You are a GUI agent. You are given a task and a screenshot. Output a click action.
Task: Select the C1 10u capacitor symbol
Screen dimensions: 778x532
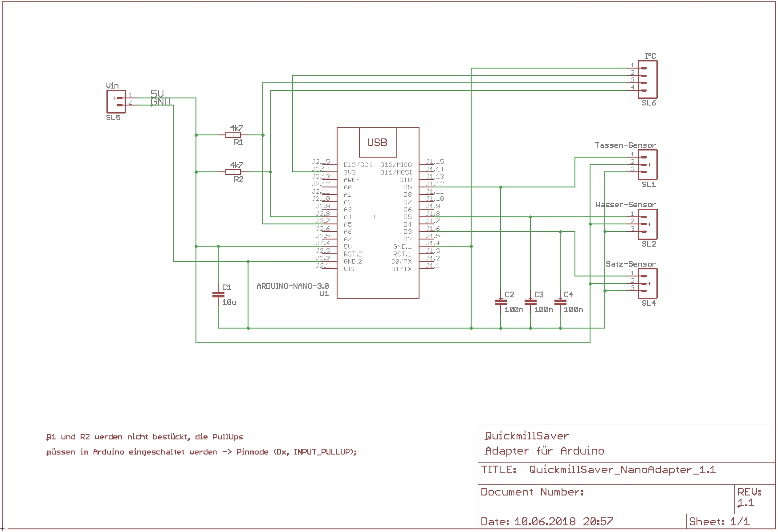tap(218, 294)
